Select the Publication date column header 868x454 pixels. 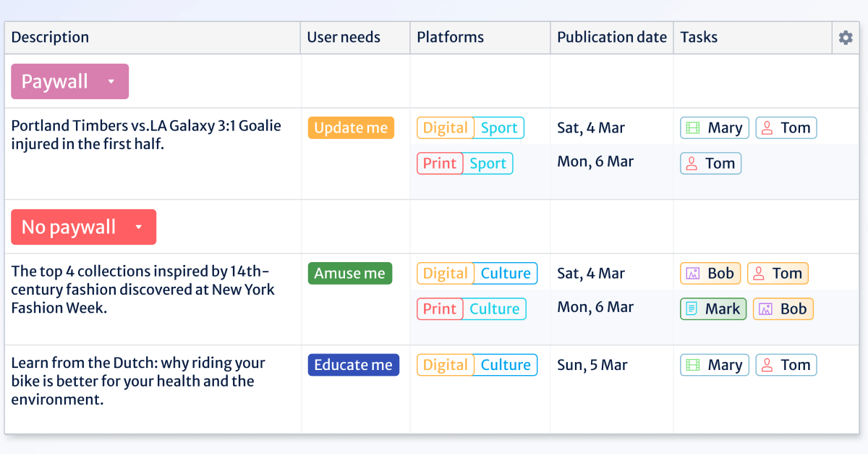[611, 37]
